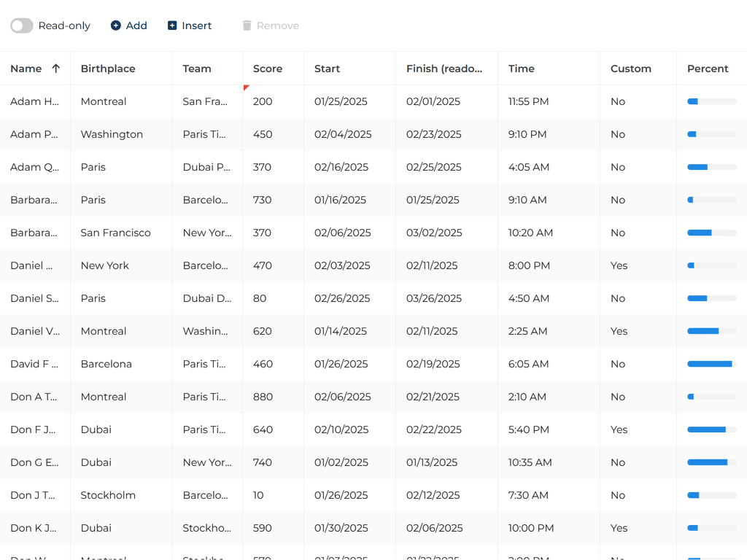Click the Insert button label
747x560 pixels.
click(197, 26)
